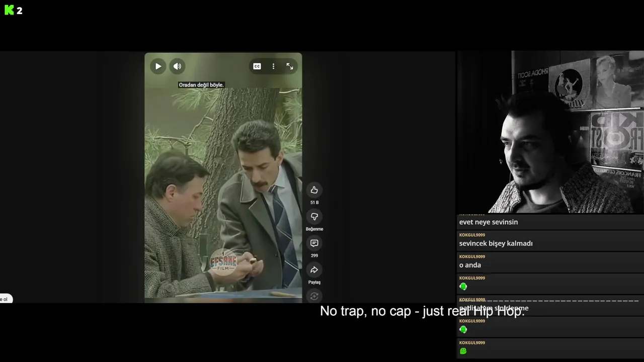
Task: Dislike the video with thumbs down
Action: coord(314,216)
